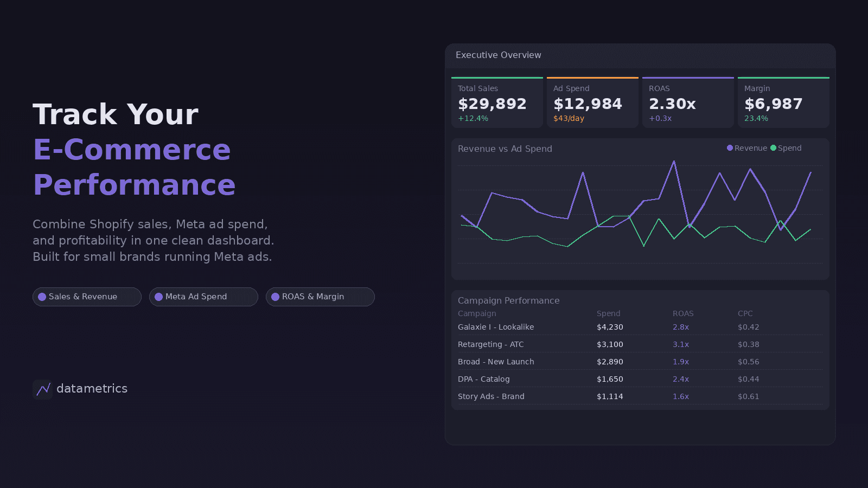The image size is (868, 488).
Task: Click the Executive Overview title
Action: 499,55
